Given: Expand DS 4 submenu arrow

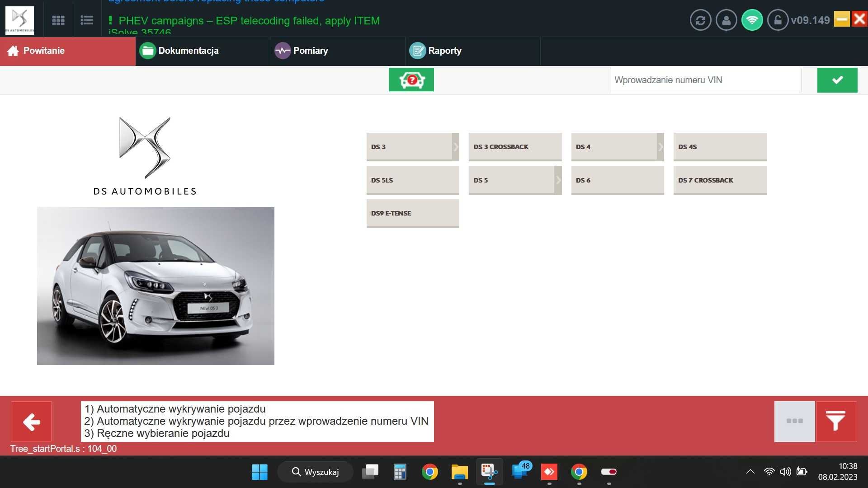Looking at the screenshot, I should click(x=660, y=147).
